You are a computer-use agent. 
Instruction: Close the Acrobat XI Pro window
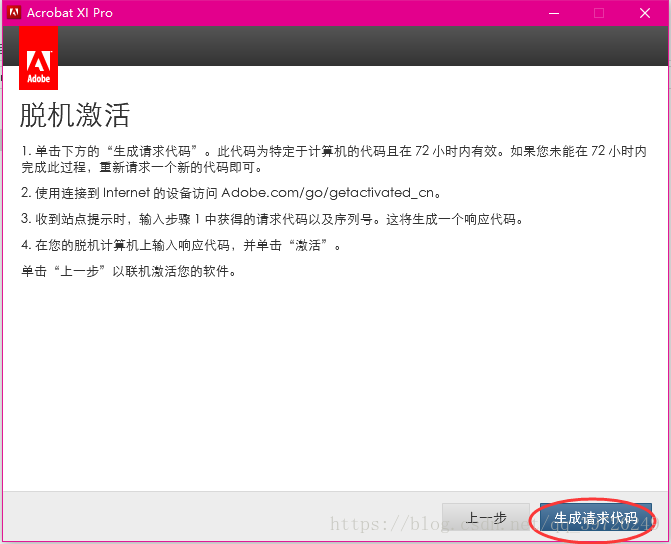click(645, 13)
